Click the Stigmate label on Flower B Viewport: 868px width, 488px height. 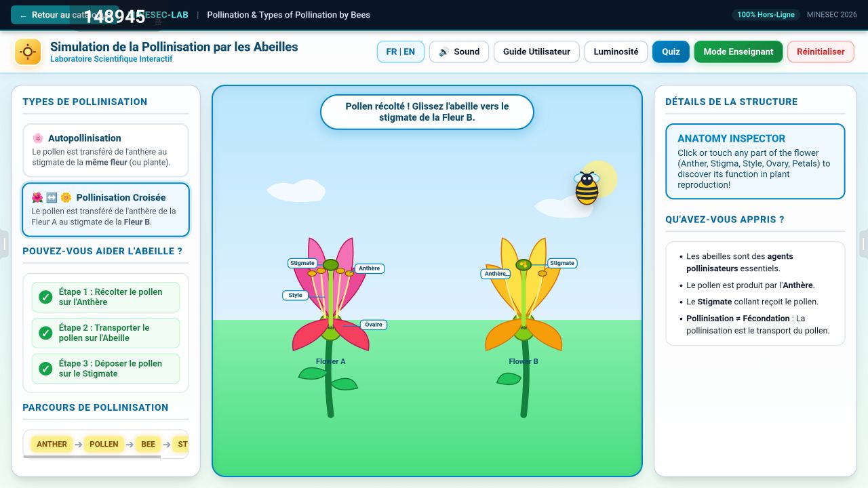coord(562,263)
